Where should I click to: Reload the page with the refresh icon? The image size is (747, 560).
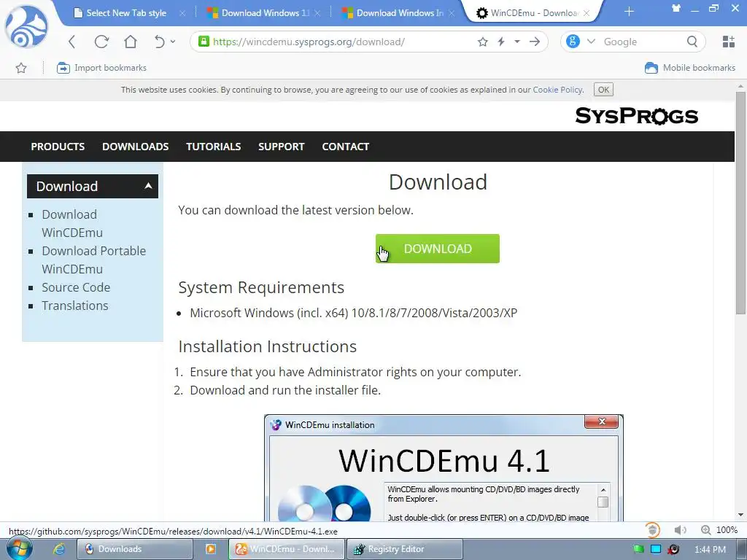coord(101,42)
